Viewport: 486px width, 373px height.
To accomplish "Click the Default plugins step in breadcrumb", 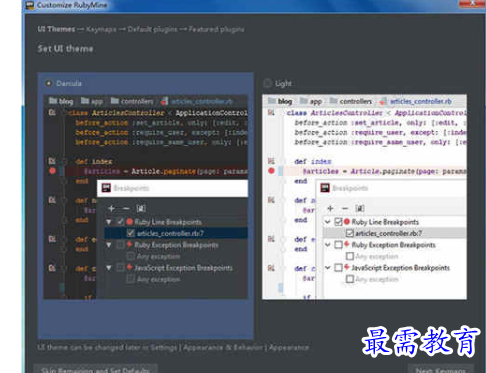I will coord(152,29).
